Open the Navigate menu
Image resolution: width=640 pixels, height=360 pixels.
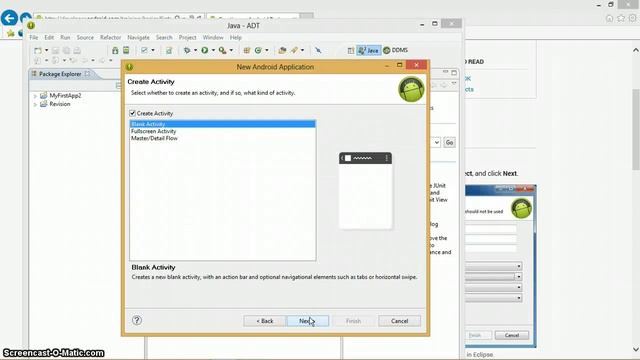coord(138,37)
